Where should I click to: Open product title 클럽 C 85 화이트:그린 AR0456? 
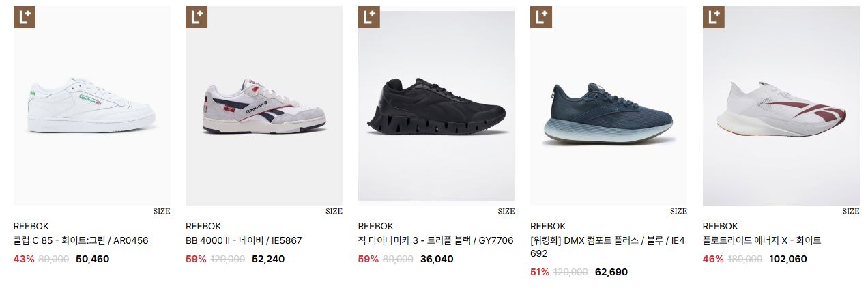[x=81, y=240]
